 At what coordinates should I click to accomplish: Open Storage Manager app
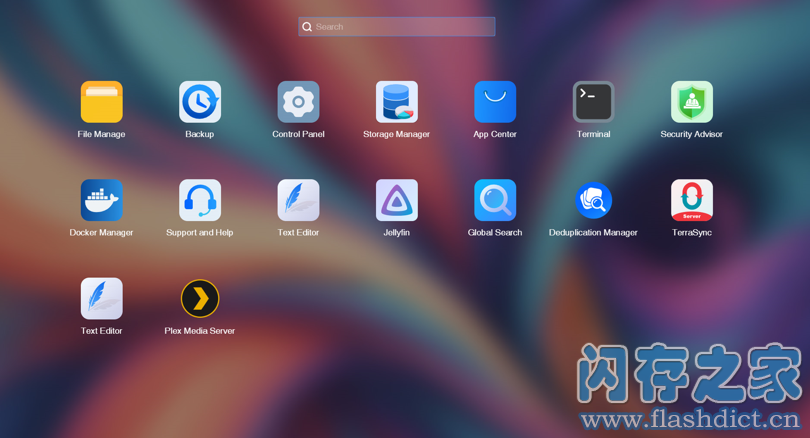pos(397,102)
